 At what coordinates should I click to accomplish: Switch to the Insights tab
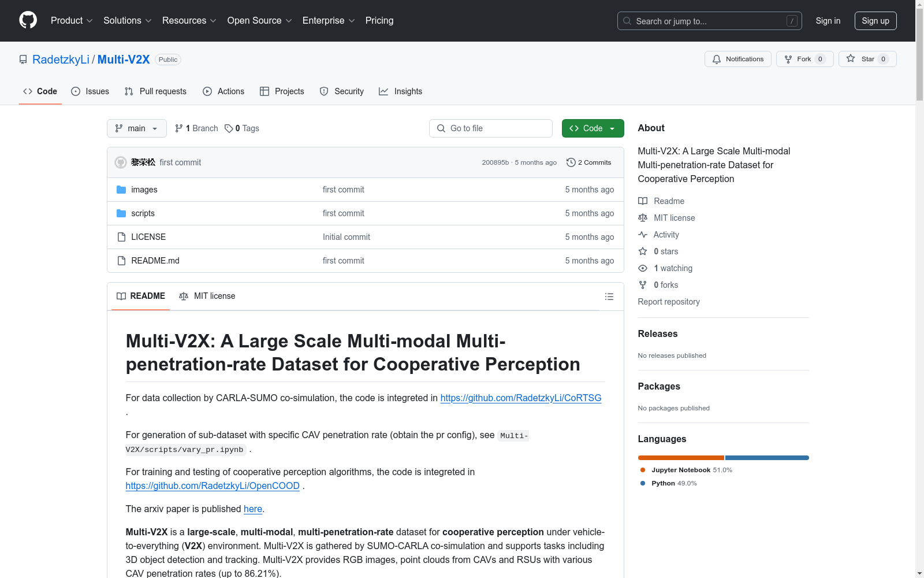coord(400,91)
